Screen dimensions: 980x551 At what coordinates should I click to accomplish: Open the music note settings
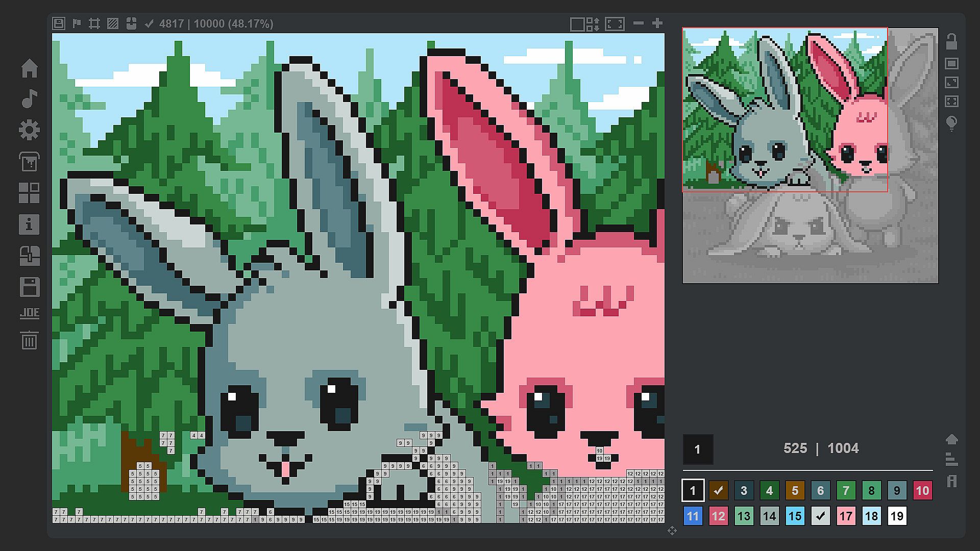click(x=29, y=99)
